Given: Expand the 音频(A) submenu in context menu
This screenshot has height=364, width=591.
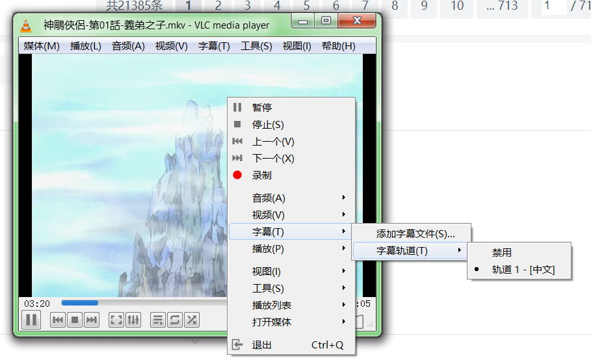Looking at the screenshot, I should point(291,198).
